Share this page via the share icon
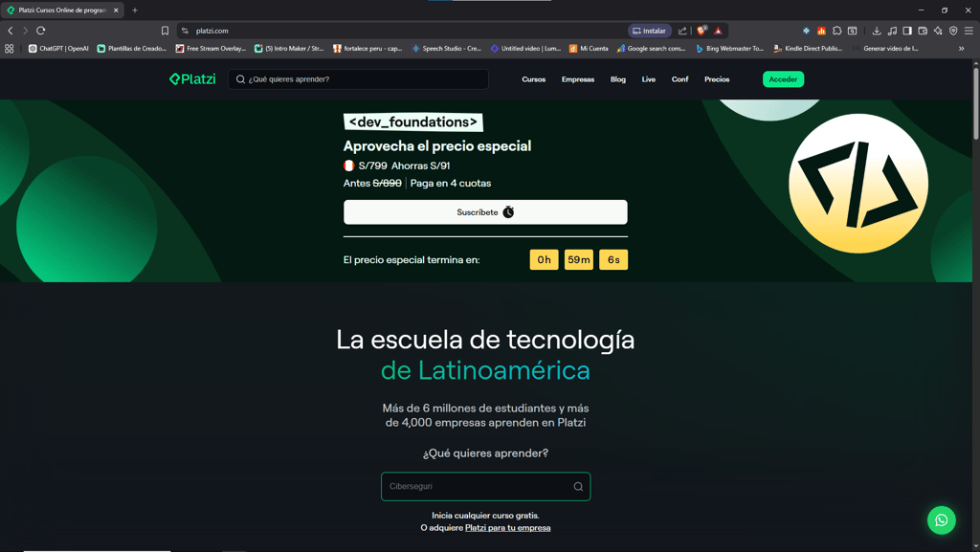980x552 pixels. [x=682, y=31]
